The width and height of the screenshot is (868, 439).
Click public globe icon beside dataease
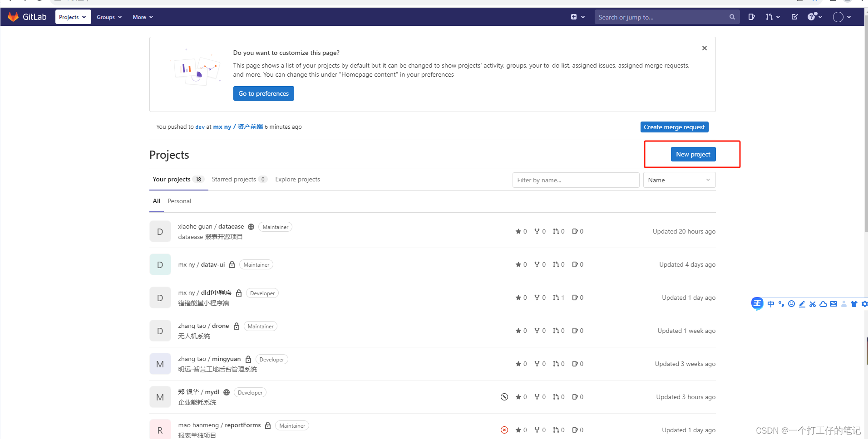point(251,227)
